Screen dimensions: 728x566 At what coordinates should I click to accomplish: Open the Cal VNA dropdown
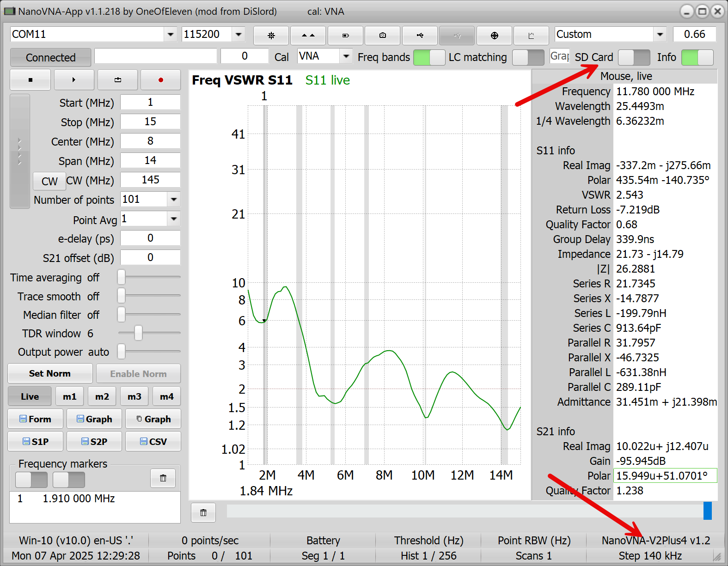346,56
